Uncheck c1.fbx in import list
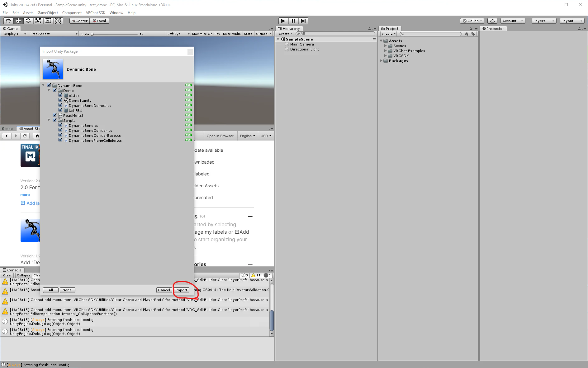The image size is (588, 368). [x=60, y=95]
